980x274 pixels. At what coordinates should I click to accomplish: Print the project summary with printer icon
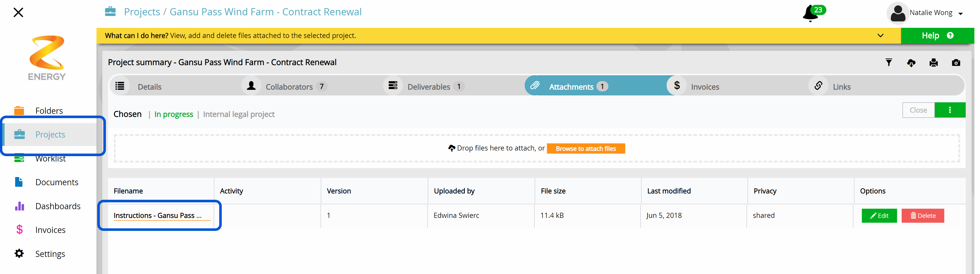pyautogui.click(x=934, y=63)
